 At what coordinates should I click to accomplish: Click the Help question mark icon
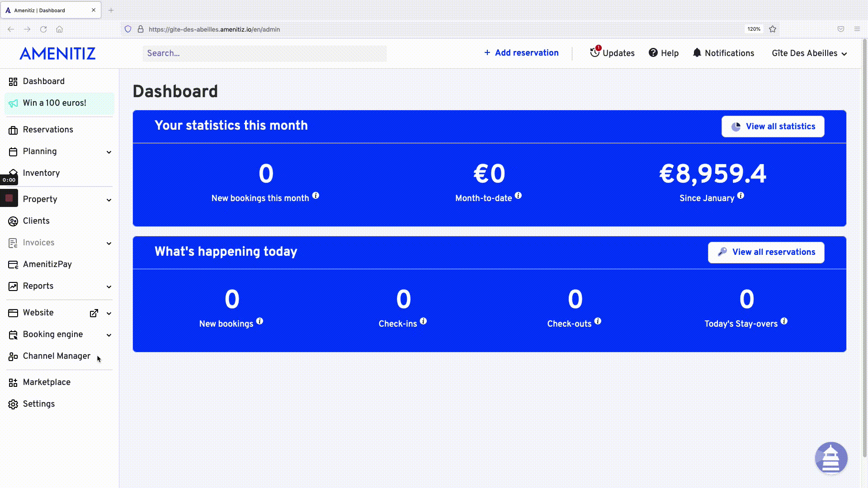click(653, 53)
